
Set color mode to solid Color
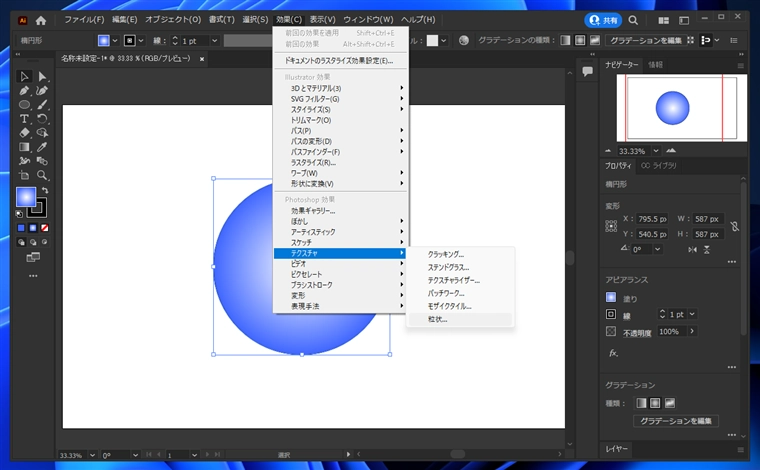(21, 228)
